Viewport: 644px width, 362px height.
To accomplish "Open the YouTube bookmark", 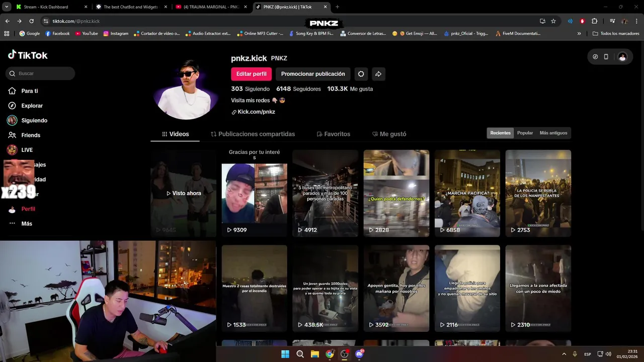I will point(87,34).
